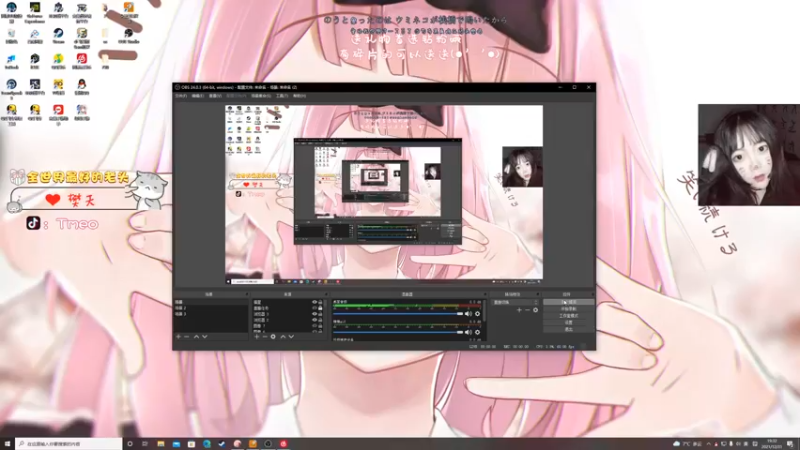Screen dimensions: 800x450
Task: Move the selected scene up
Action: tap(196, 337)
